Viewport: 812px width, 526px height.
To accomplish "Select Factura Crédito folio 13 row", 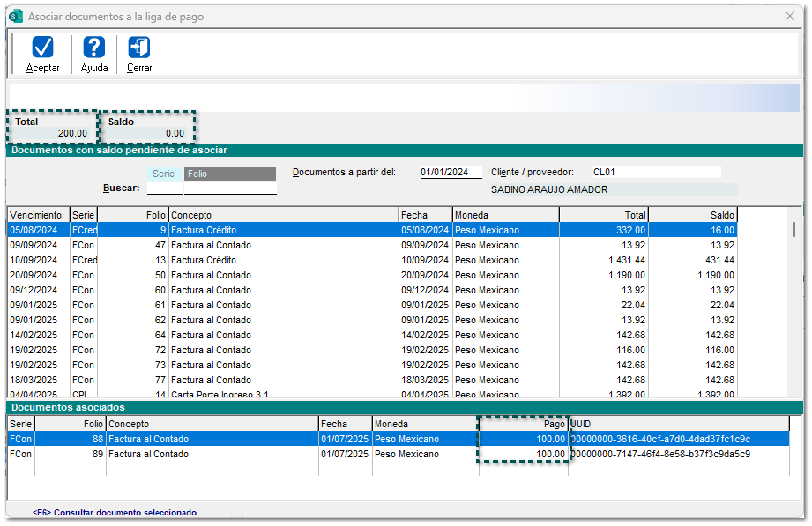I will 282,260.
